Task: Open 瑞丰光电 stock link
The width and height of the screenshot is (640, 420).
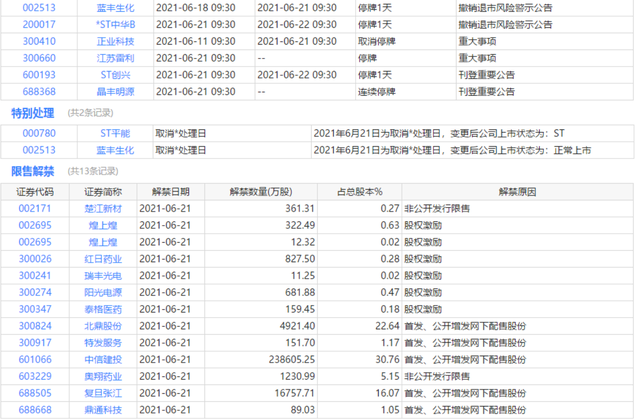Action: tap(103, 276)
